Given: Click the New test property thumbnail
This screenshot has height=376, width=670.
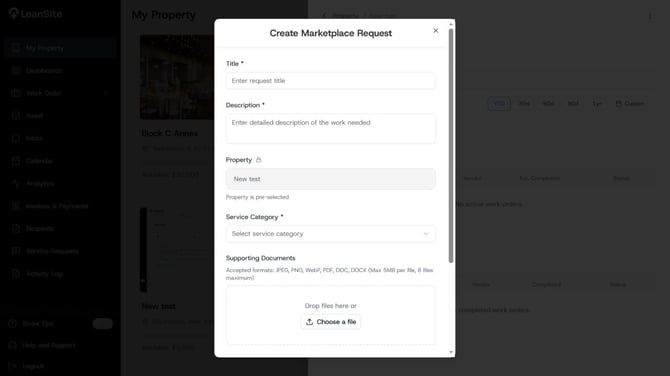Looking at the screenshot, I should 177,250.
